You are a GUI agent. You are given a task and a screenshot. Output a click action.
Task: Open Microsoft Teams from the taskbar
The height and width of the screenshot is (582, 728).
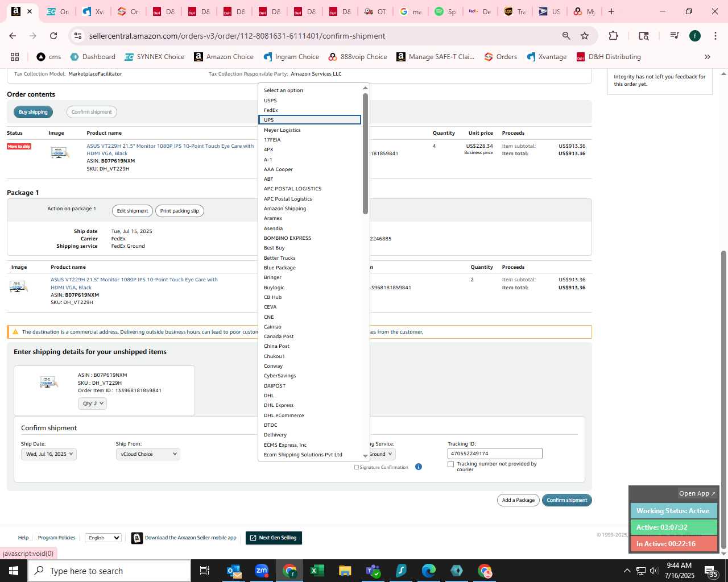tap(373, 571)
